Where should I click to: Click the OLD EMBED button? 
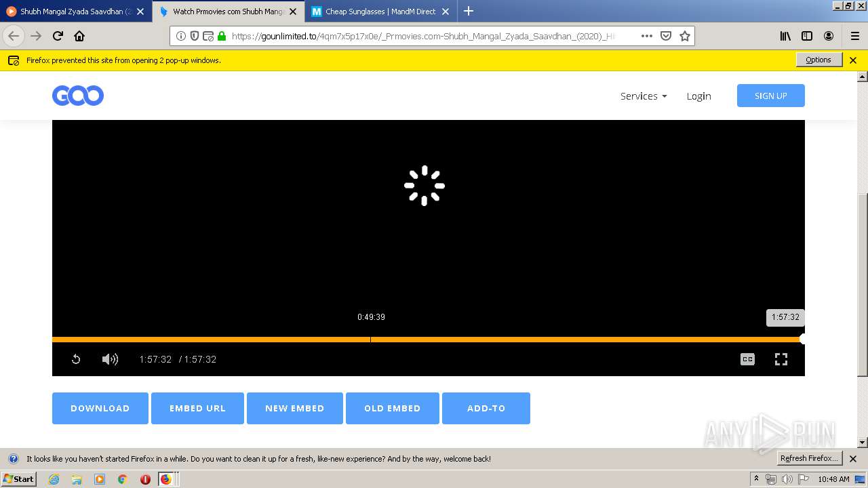tap(393, 408)
